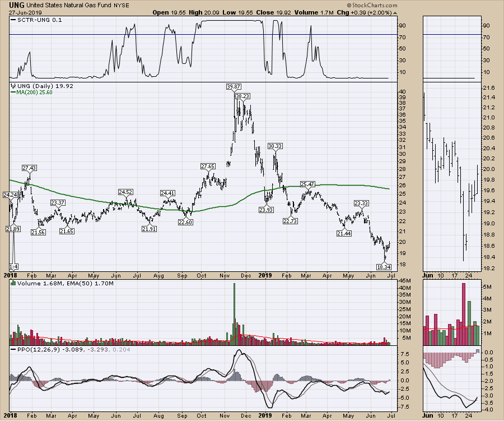This screenshot has height=421, width=504.
Task: Click the -4.0 axis label in mini PPO chart
Action: (x=488, y=410)
